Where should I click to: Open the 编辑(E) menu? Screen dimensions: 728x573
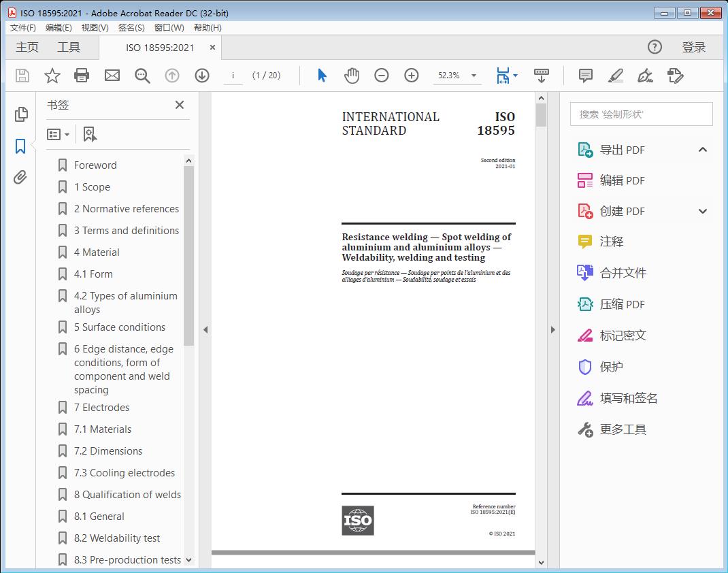[59, 28]
